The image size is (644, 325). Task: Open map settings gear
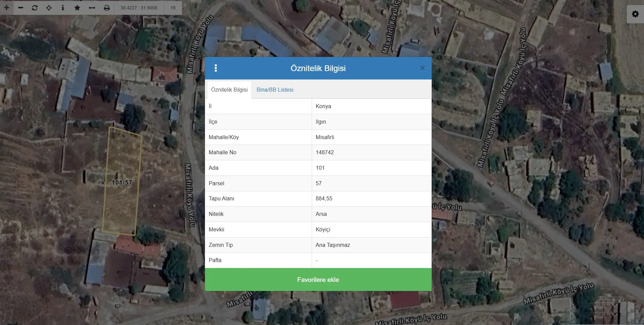[x=635, y=14]
